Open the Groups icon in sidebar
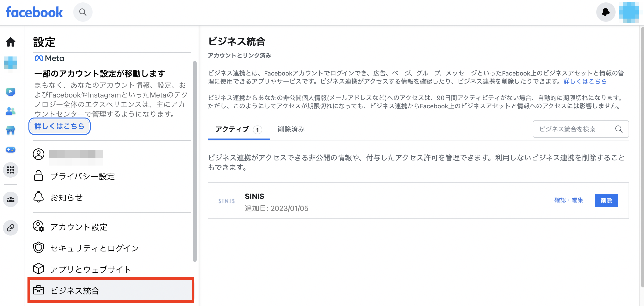This screenshot has width=644, height=306. [x=11, y=200]
